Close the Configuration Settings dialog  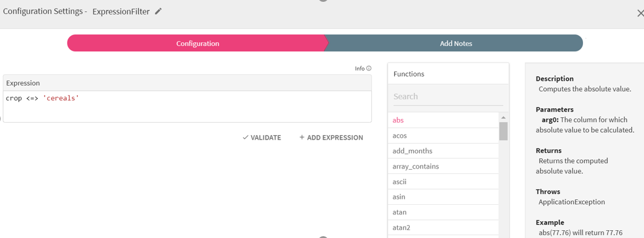pyautogui.click(x=640, y=13)
